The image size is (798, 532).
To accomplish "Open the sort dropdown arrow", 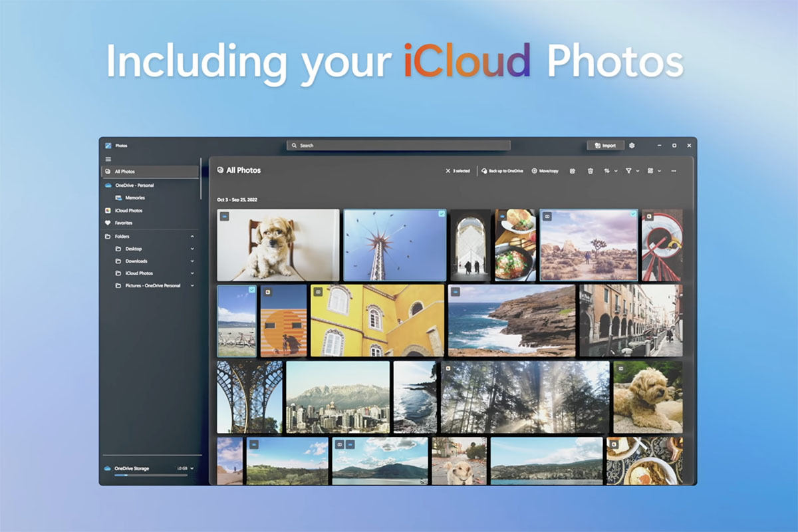I will click(x=615, y=171).
